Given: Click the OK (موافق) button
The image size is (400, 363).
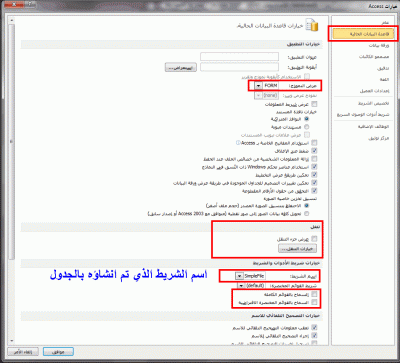Looking at the screenshot, I should (58, 352).
